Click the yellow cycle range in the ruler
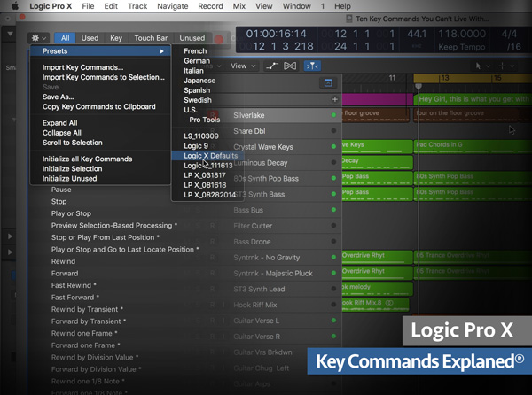 (473, 78)
